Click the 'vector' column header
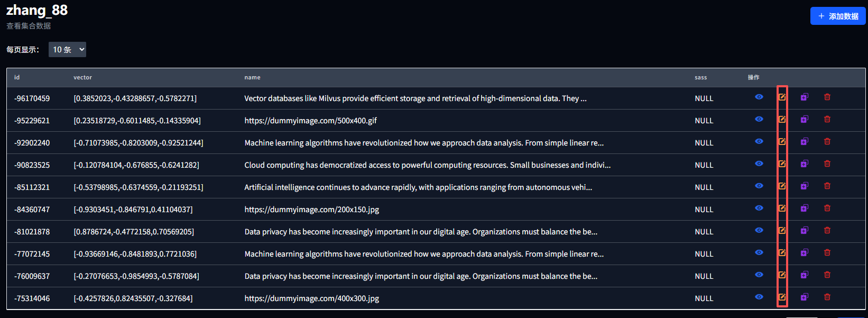The width and height of the screenshot is (868, 318). click(x=82, y=78)
